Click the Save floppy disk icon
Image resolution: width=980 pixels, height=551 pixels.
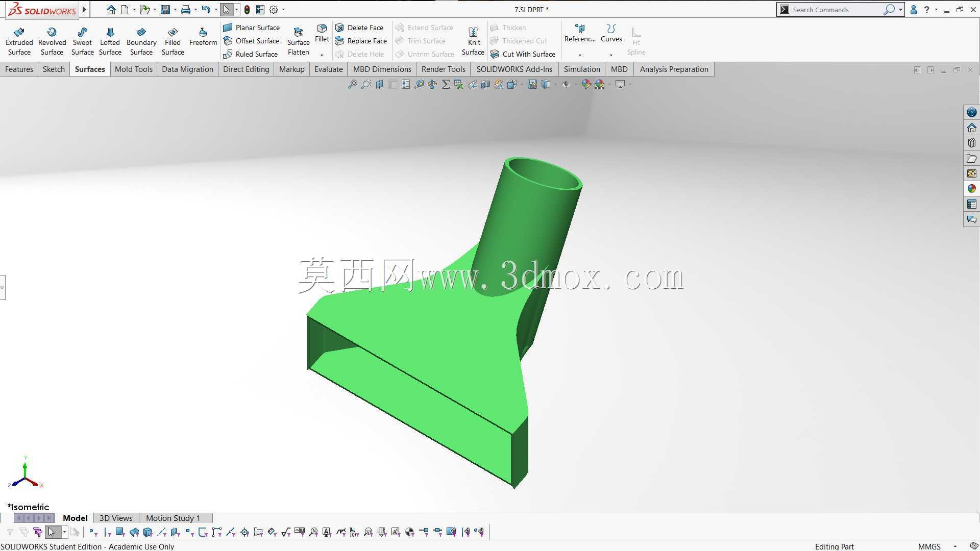[165, 10]
